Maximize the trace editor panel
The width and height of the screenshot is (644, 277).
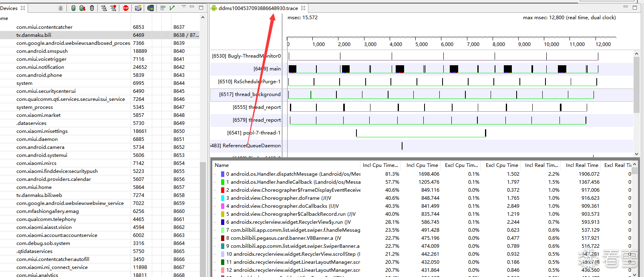[x=635, y=7]
